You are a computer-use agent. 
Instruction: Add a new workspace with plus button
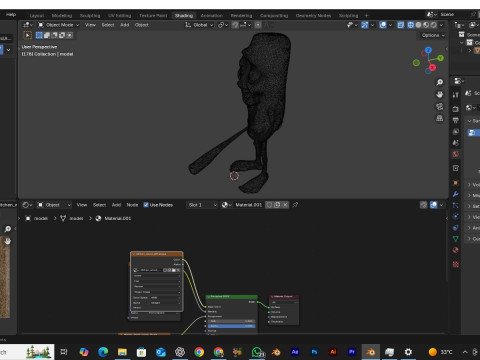click(x=366, y=16)
